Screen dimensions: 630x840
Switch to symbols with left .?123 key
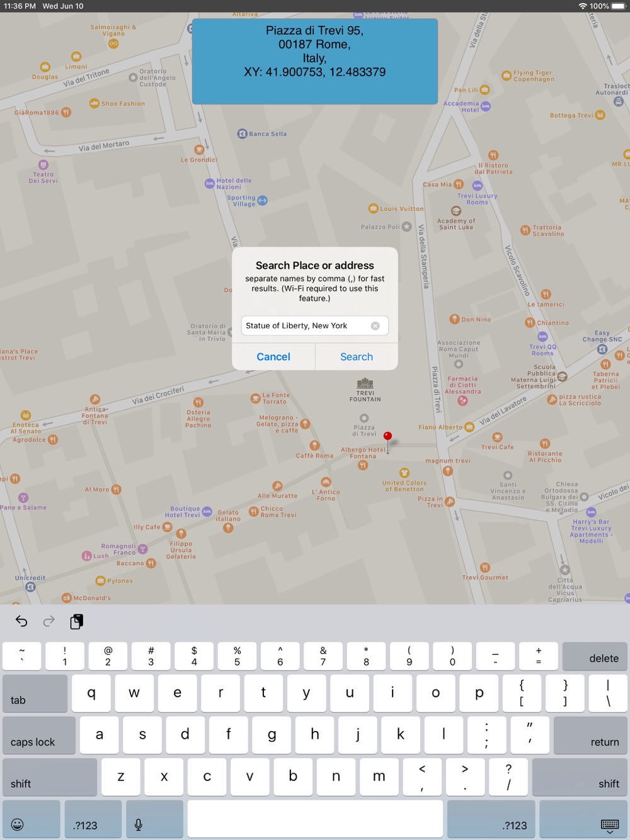pyautogui.click(x=93, y=819)
